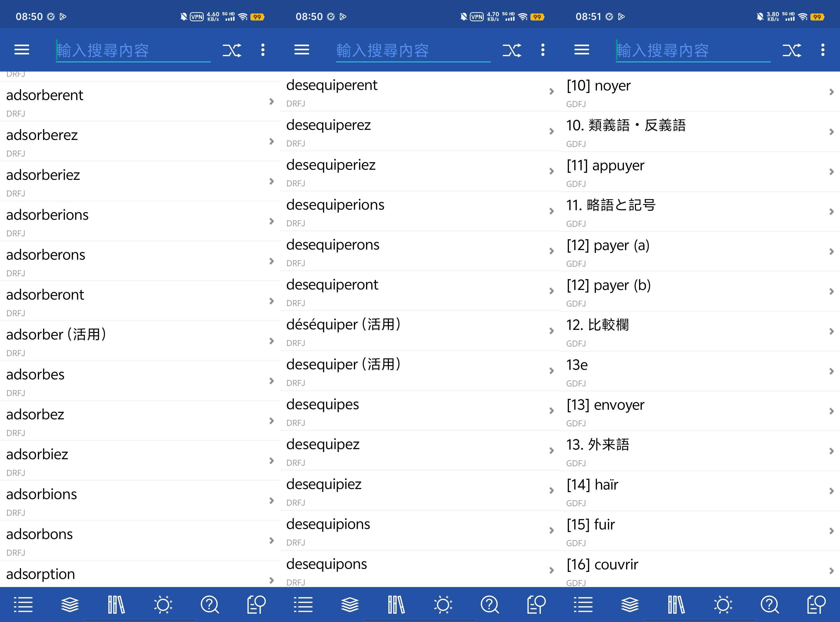Image resolution: width=840 pixels, height=622 pixels.
Task: Expand chevron next to desequiperions
Action: pos(551,211)
